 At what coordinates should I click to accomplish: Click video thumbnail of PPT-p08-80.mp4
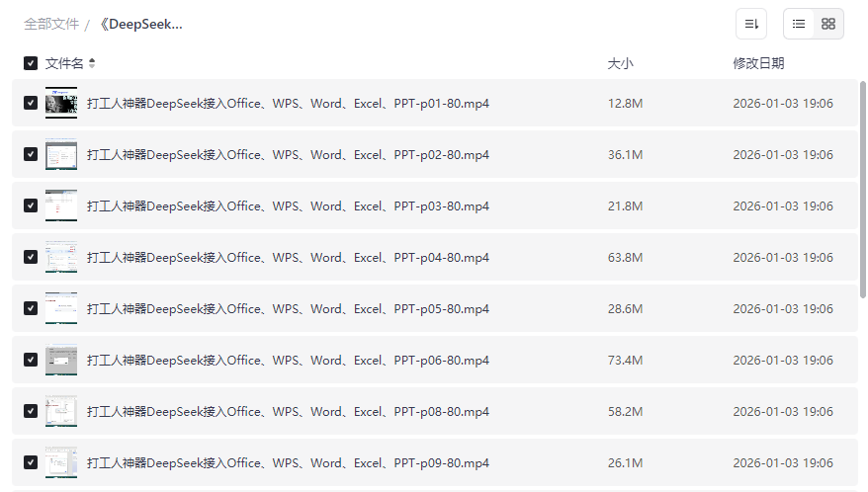pos(61,411)
